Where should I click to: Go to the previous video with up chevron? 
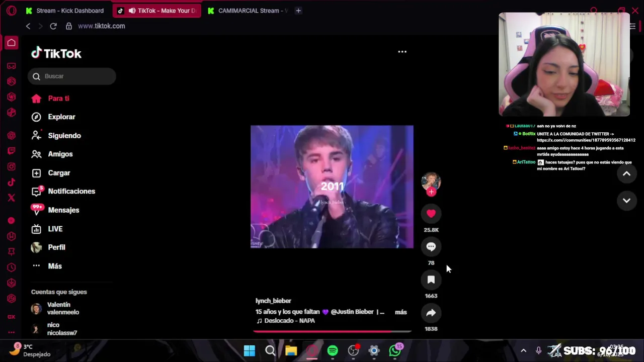click(x=626, y=174)
